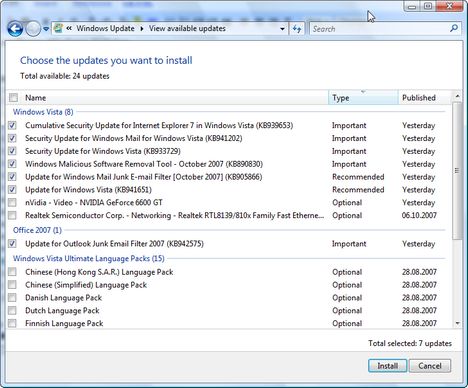This screenshot has height=388, width=468.
Task: Maximize the Windows Update window
Action: pos(428,6)
